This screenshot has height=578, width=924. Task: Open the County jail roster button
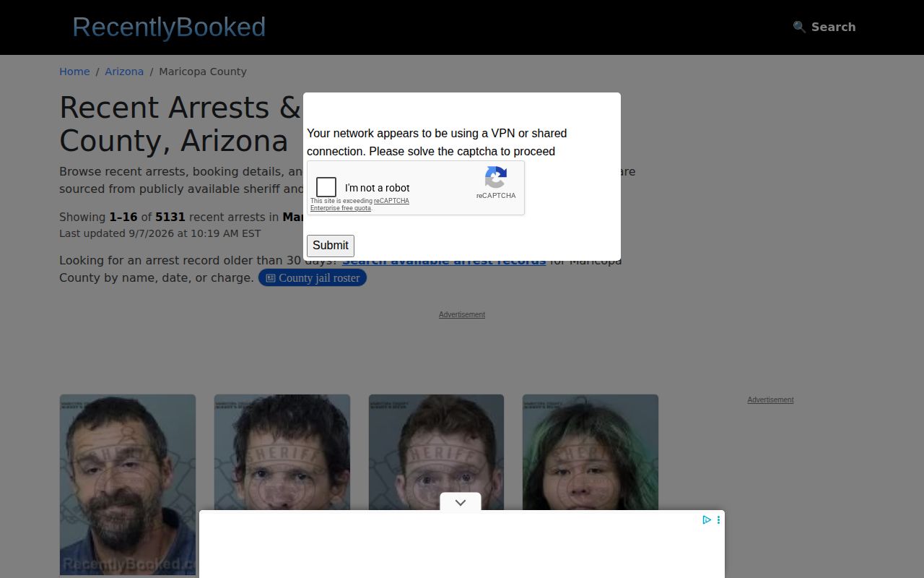click(313, 277)
